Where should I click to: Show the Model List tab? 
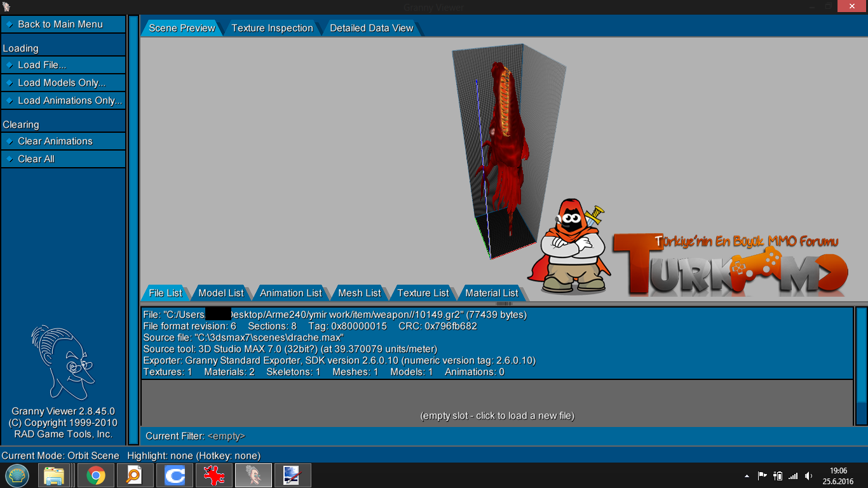220,293
